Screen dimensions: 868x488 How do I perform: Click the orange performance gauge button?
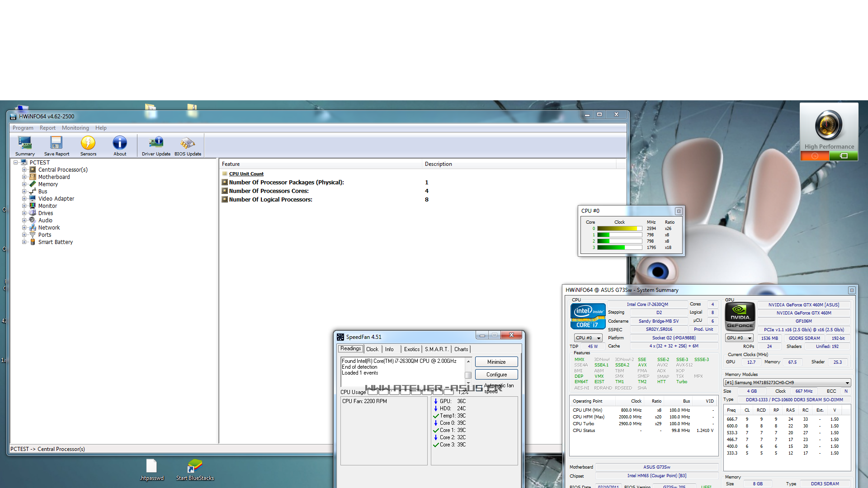[815, 156]
